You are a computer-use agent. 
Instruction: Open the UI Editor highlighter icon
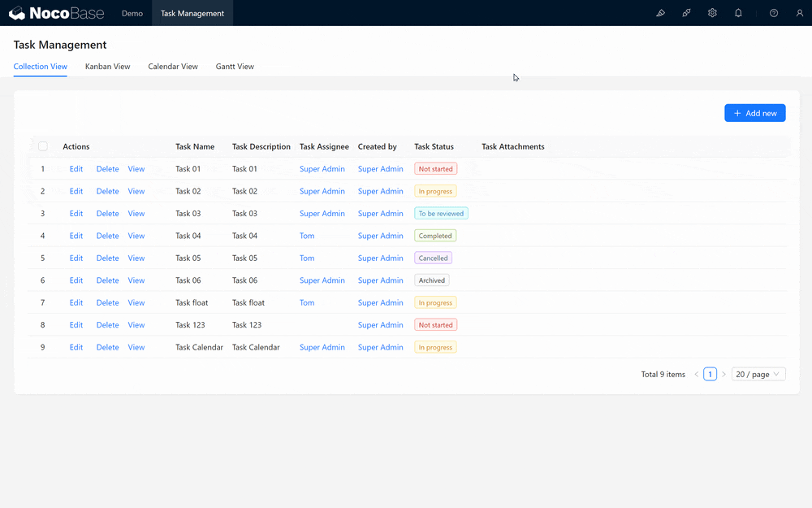pyautogui.click(x=660, y=13)
